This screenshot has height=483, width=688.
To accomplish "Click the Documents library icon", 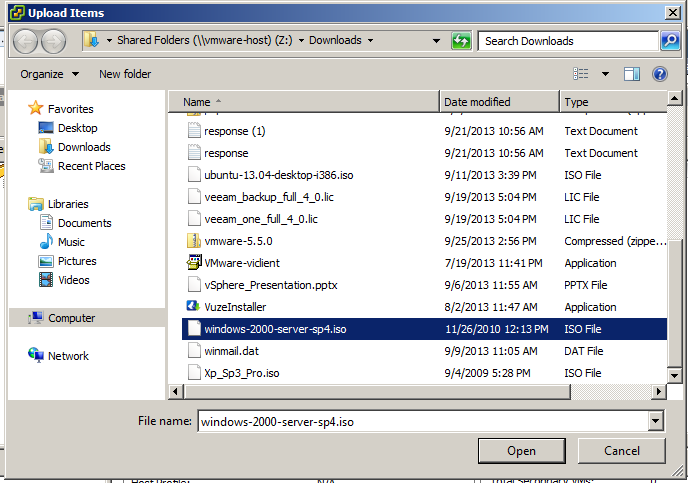I will 46,222.
